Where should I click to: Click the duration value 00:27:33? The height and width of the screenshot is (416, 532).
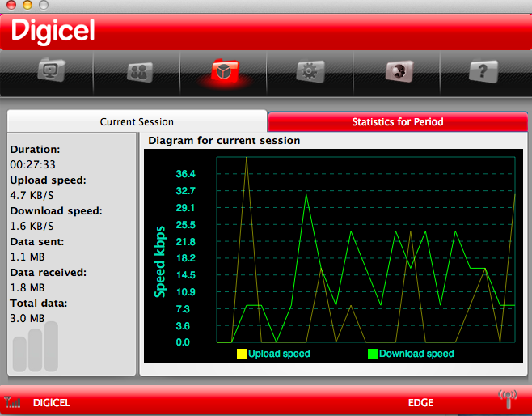pyautogui.click(x=32, y=165)
